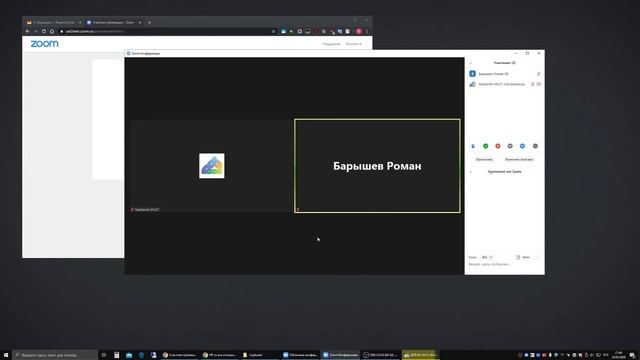640x360 pixels.
Task: Click the dark gray round icon, last in reaction row
Action: [535, 146]
